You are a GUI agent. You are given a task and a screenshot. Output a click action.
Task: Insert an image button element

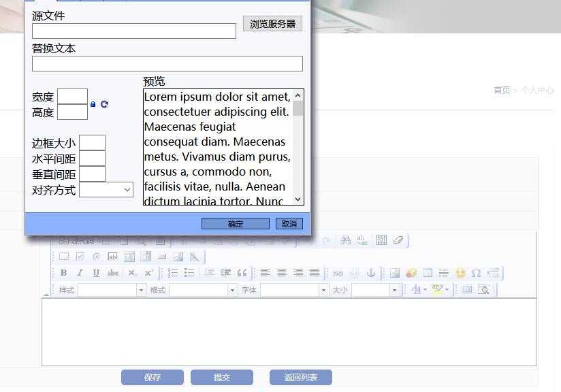pyautogui.click(x=178, y=257)
